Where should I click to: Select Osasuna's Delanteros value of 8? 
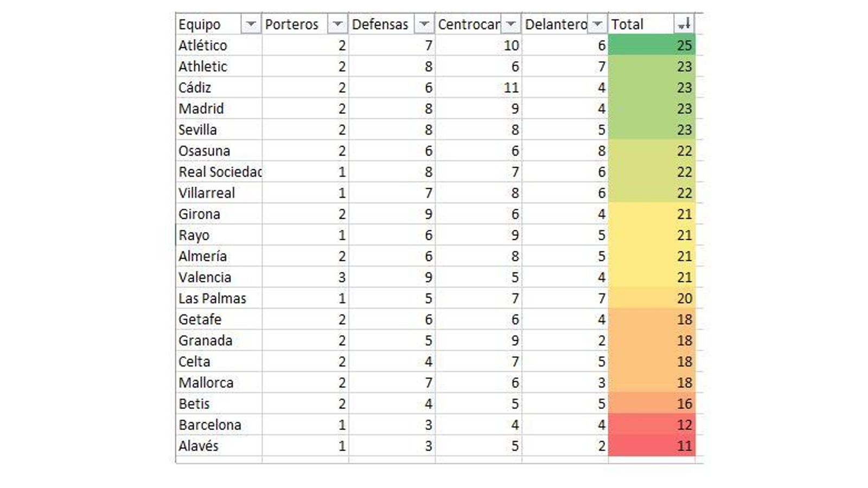click(x=564, y=150)
